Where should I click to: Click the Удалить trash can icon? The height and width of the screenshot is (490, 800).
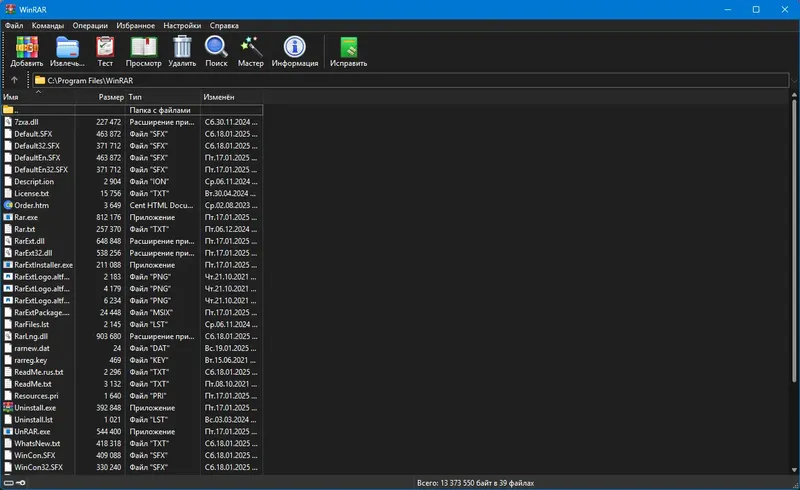(182, 47)
